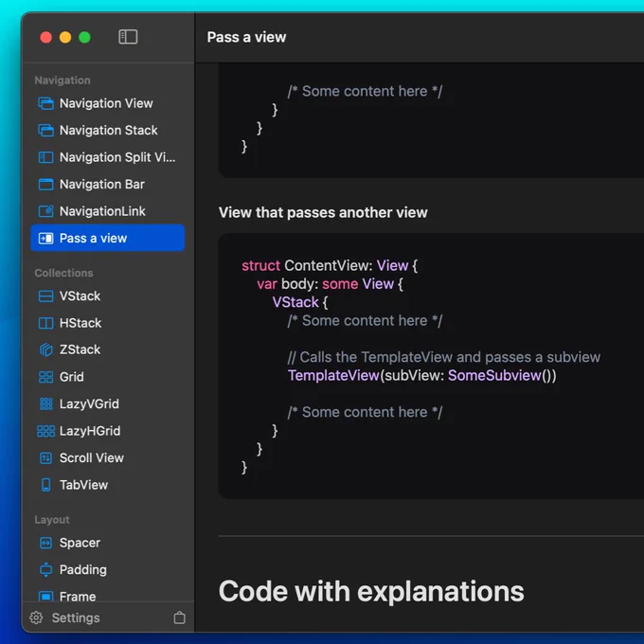Image resolution: width=644 pixels, height=644 pixels.
Task: Open Scroll View sidebar entry
Action: click(108, 458)
